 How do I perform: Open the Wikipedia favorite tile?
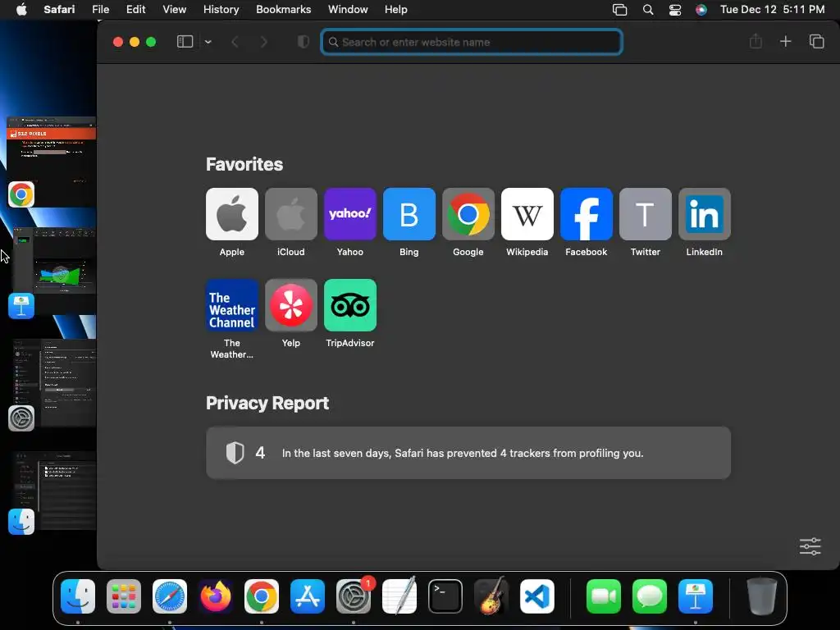527,214
